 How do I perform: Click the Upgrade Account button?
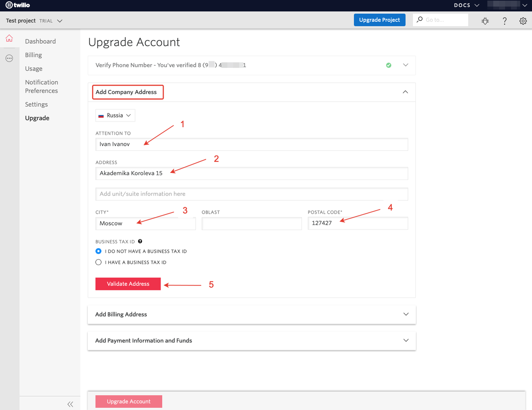pyautogui.click(x=129, y=401)
